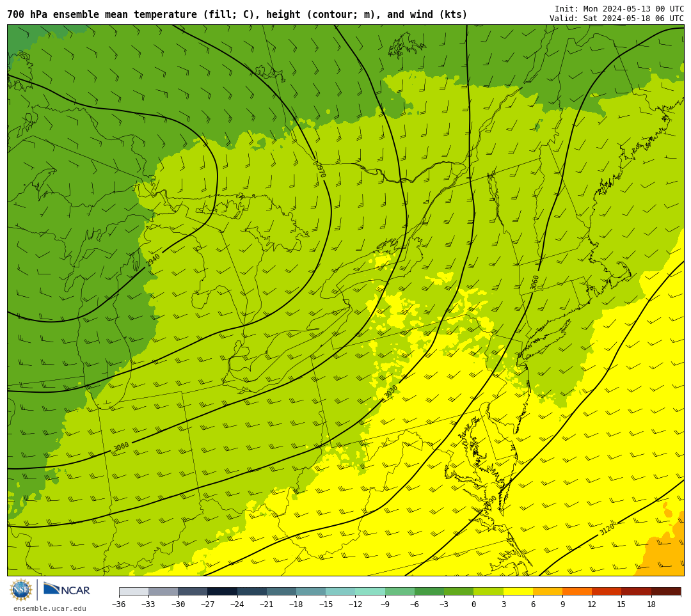
Task: Click the 6 colorbar tick label
Action: pyautogui.click(x=533, y=604)
